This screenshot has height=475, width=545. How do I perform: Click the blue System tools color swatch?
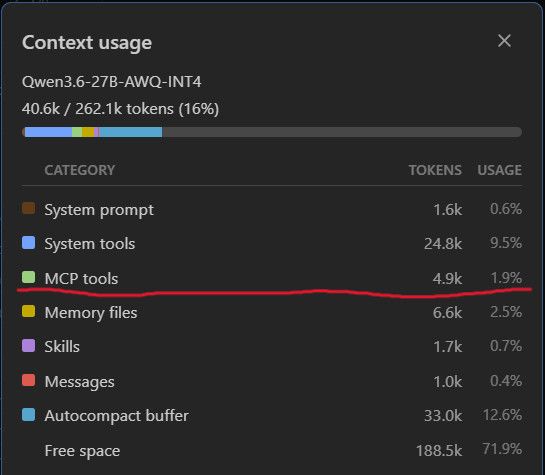[29, 243]
